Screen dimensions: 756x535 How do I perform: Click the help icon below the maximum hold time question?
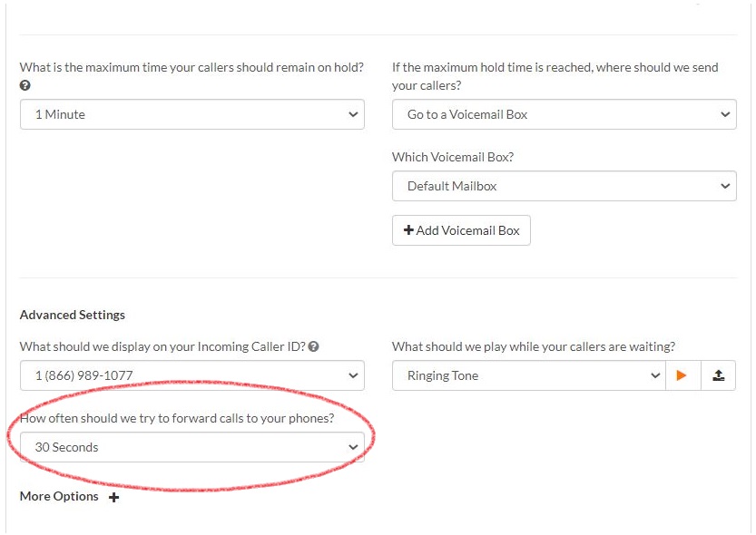tap(25, 86)
